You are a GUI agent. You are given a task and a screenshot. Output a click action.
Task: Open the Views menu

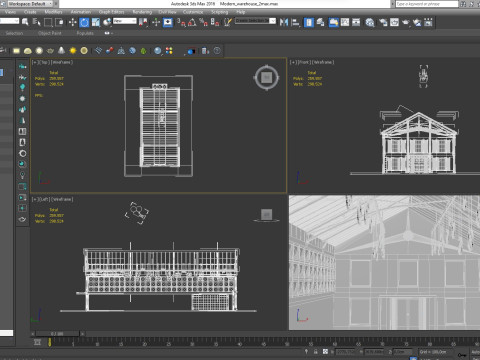click(10, 12)
